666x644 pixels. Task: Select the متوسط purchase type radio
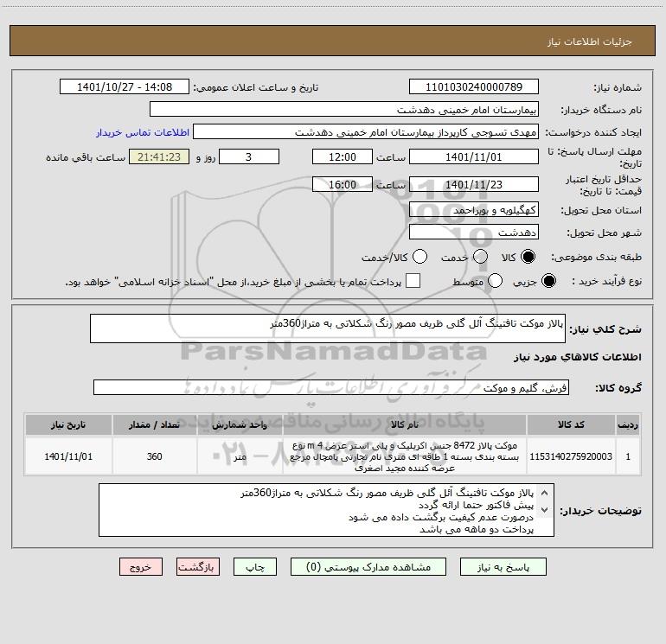(495, 281)
